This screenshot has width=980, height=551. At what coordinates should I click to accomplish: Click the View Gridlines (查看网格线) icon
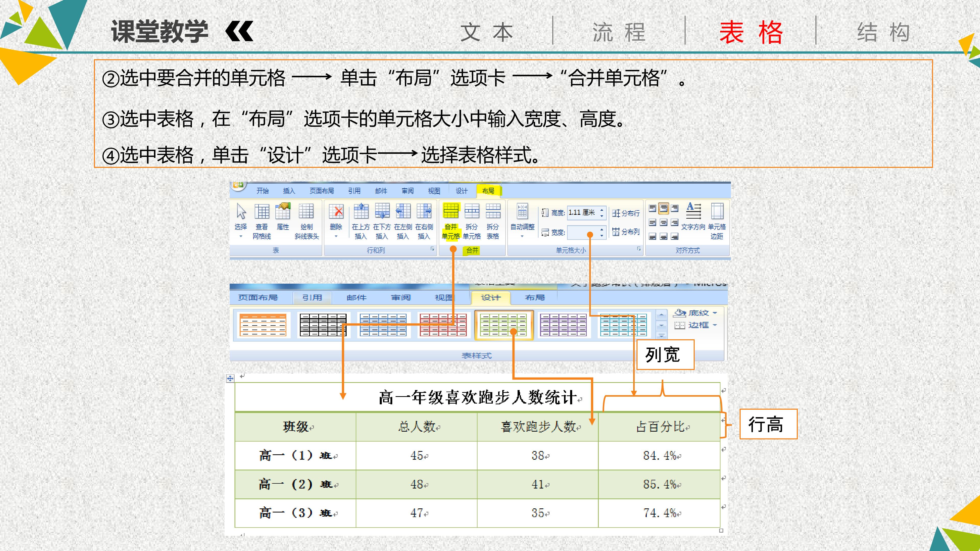tap(262, 221)
